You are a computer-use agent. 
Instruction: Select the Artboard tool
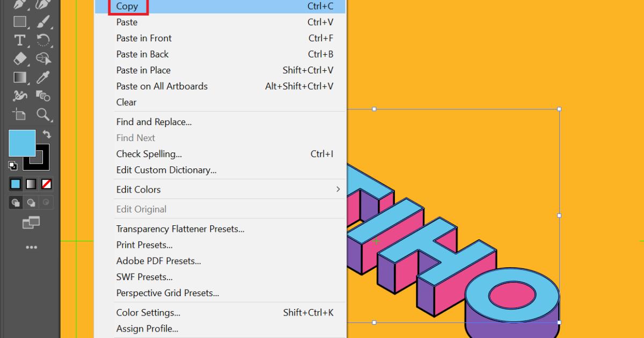(x=20, y=114)
